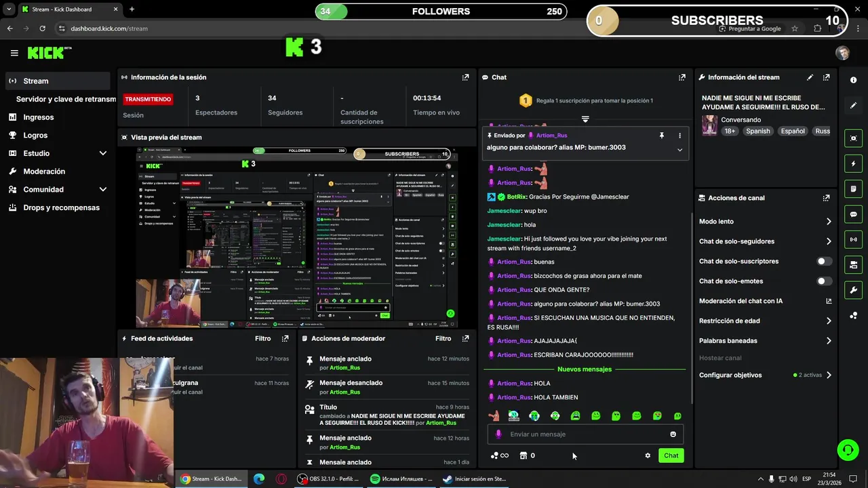Open Modo lento options chevron

(828, 222)
